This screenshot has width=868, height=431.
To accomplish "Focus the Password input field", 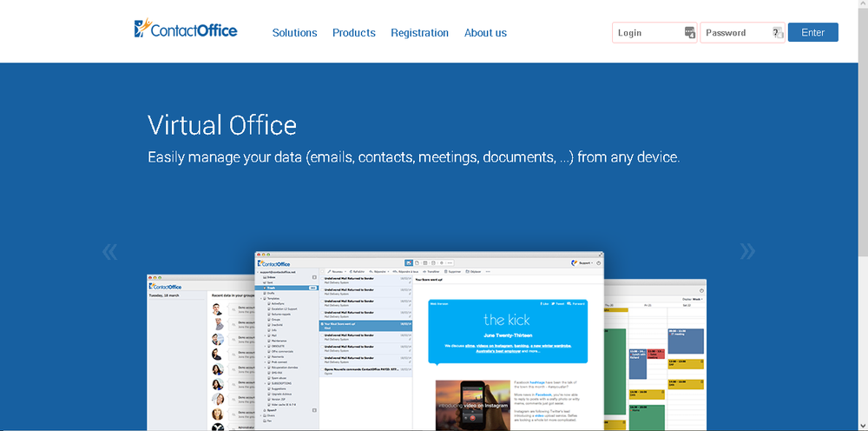I will [742, 33].
